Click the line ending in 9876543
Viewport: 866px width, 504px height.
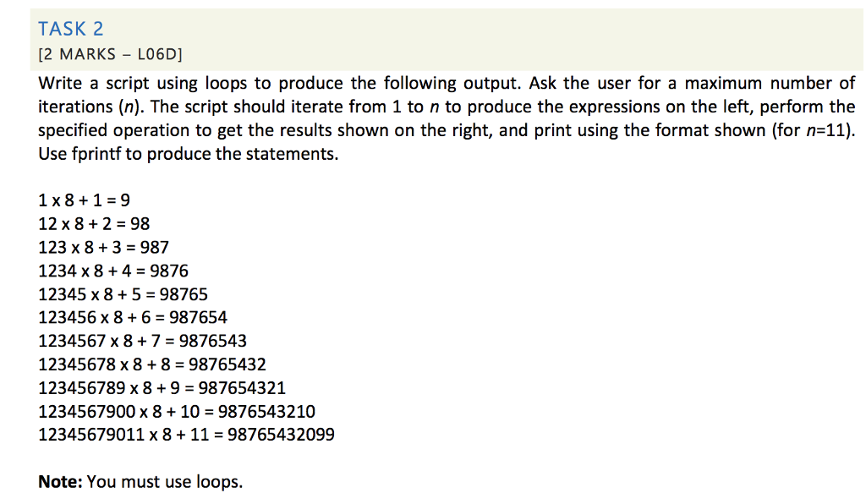142,341
